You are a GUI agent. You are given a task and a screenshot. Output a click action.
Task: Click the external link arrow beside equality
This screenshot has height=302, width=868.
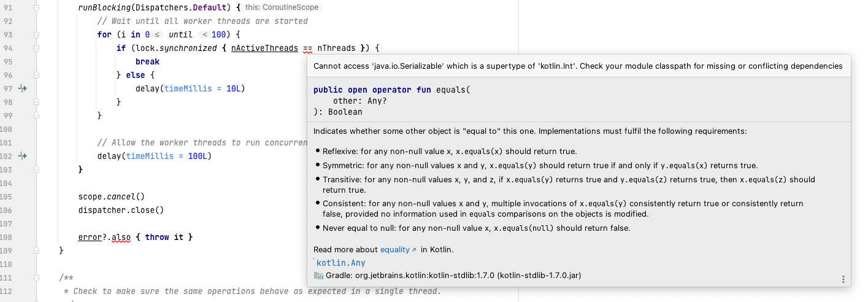414,250
